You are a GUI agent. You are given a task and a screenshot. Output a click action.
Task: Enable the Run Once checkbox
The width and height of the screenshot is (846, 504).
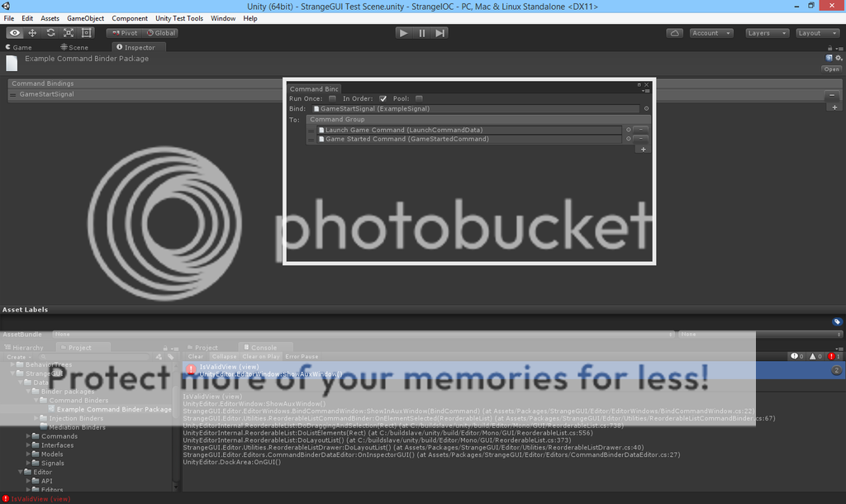click(x=331, y=98)
